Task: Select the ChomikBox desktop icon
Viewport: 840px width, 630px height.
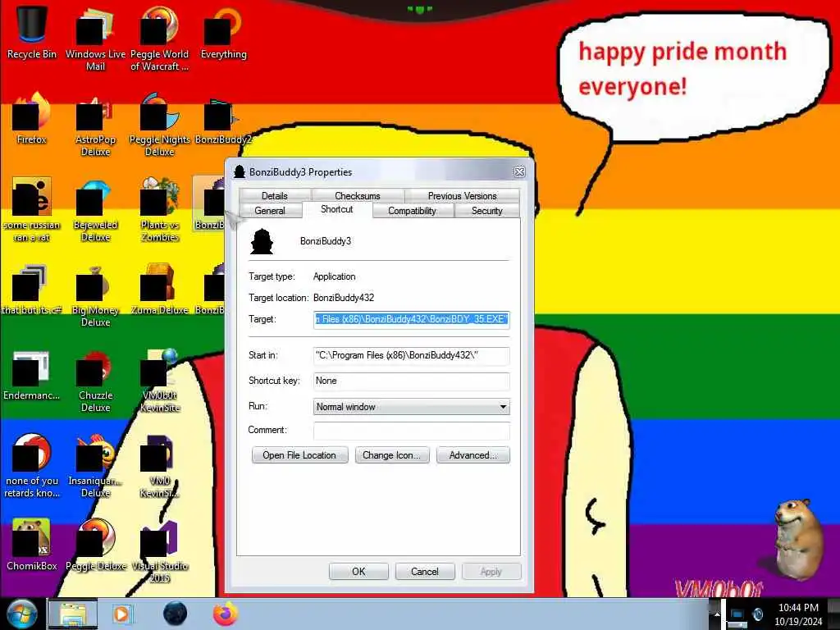Action: [32, 546]
